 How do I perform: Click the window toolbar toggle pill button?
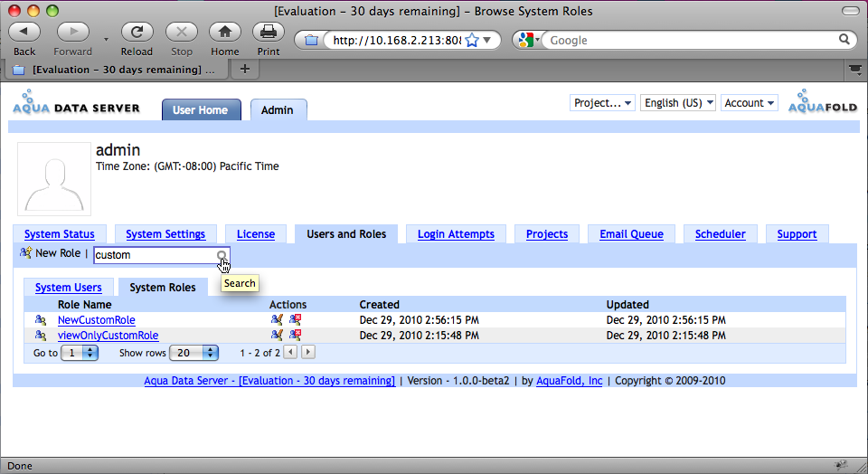pos(850,11)
